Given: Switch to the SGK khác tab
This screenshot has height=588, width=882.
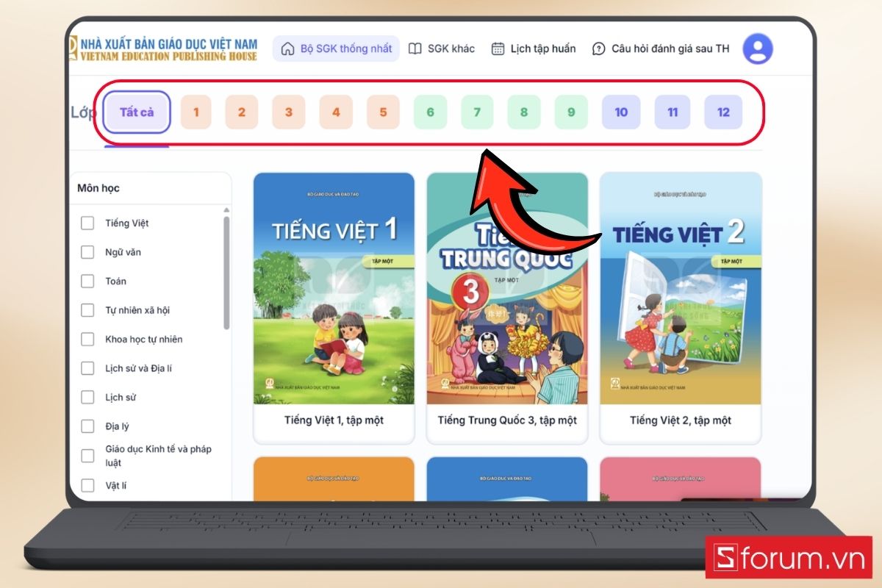Looking at the screenshot, I should 442,49.
